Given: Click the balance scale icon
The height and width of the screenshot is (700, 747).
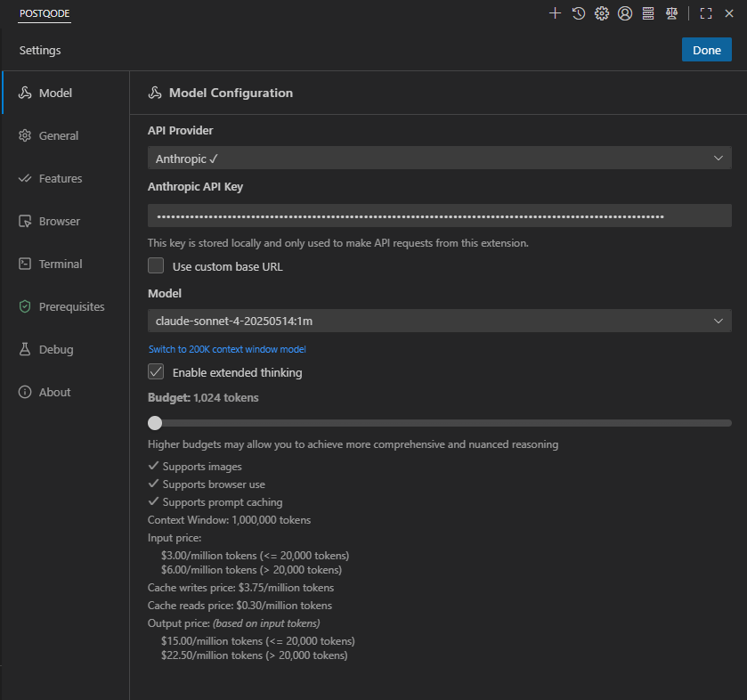Looking at the screenshot, I should [x=671, y=13].
